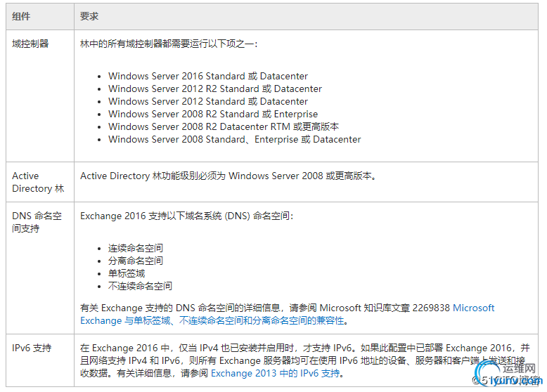The image size is (547, 392).
Task: Click the DNS 命名空间支持 row label
Action: tap(37, 222)
